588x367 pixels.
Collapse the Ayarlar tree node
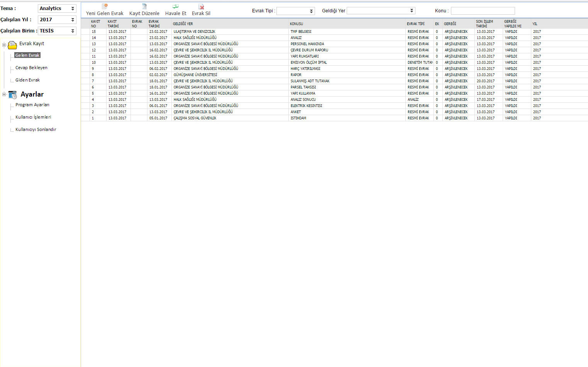coord(4,94)
